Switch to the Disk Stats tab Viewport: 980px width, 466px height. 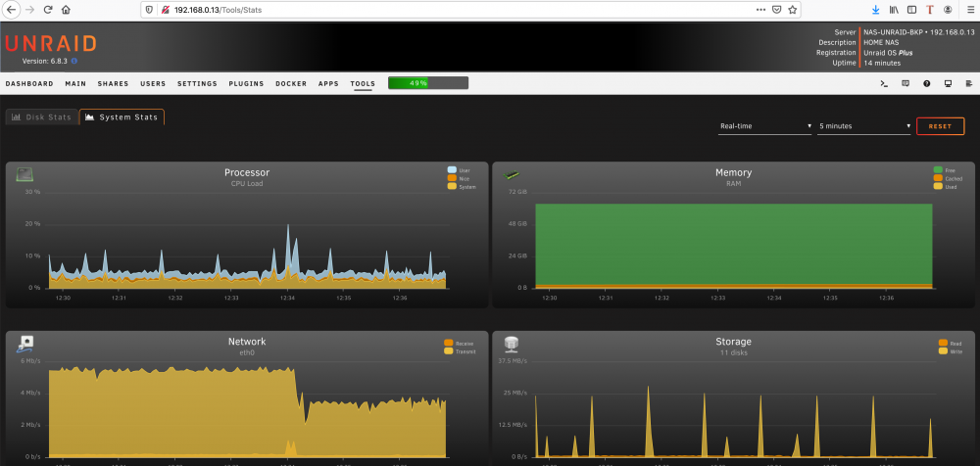point(42,116)
